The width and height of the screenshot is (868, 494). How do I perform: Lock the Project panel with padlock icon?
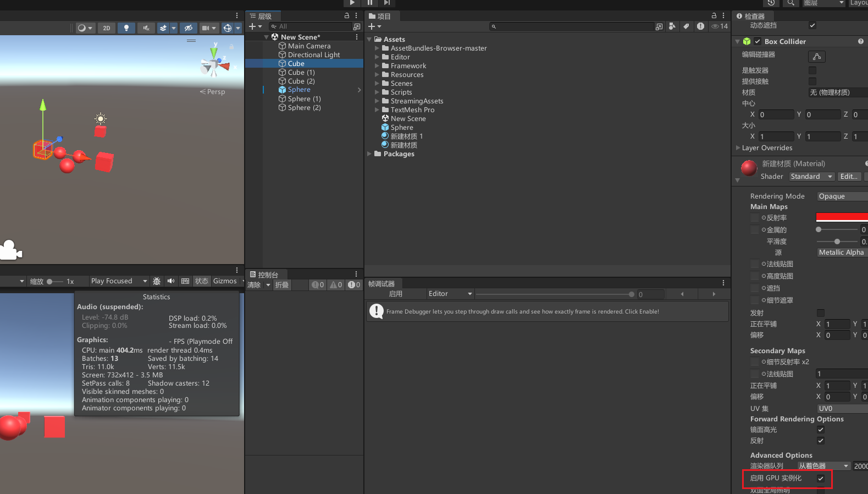coord(714,16)
